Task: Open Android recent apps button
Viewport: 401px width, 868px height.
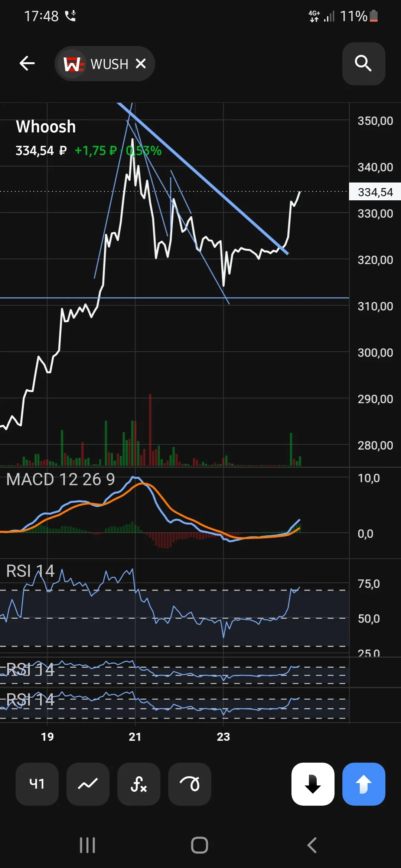Action: (88, 845)
